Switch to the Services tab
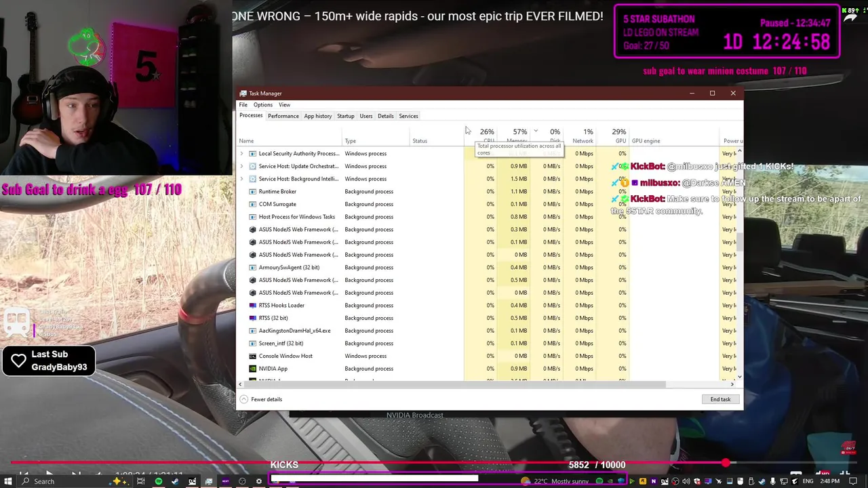The width and height of the screenshot is (868, 488). coord(408,116)
